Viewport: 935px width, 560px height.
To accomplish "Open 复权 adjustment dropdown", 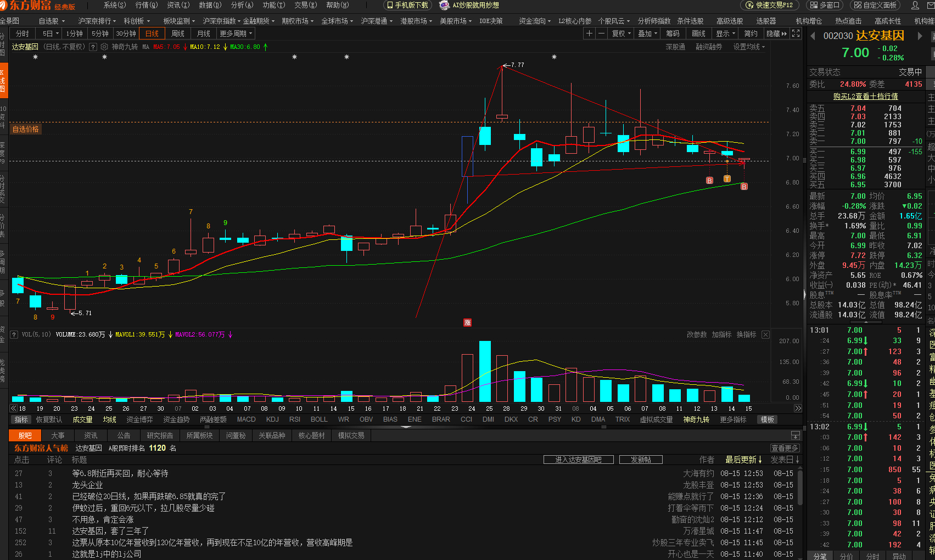I will click(621, 33).
